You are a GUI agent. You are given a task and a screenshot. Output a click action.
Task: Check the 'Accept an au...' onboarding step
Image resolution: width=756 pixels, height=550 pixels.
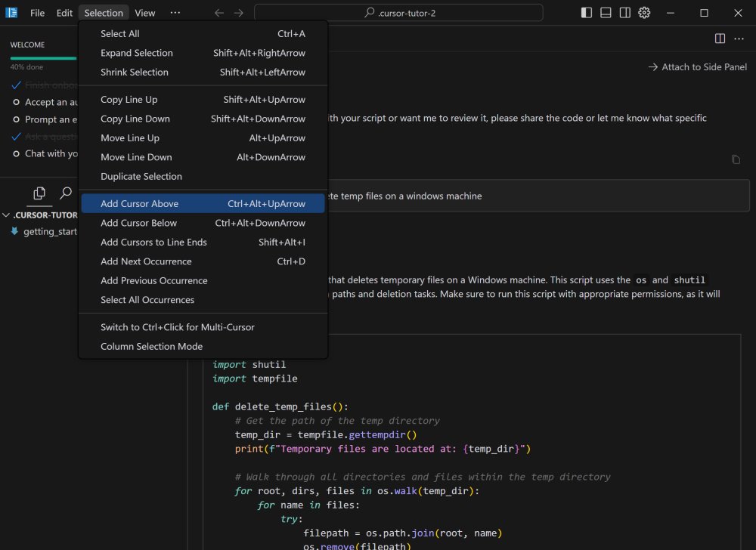(17, 102)
